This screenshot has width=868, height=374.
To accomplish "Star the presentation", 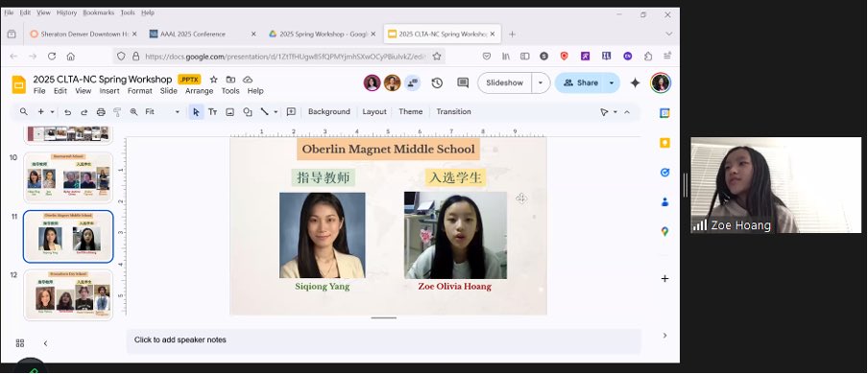I will pyautogui.click(x=214, y=80).
